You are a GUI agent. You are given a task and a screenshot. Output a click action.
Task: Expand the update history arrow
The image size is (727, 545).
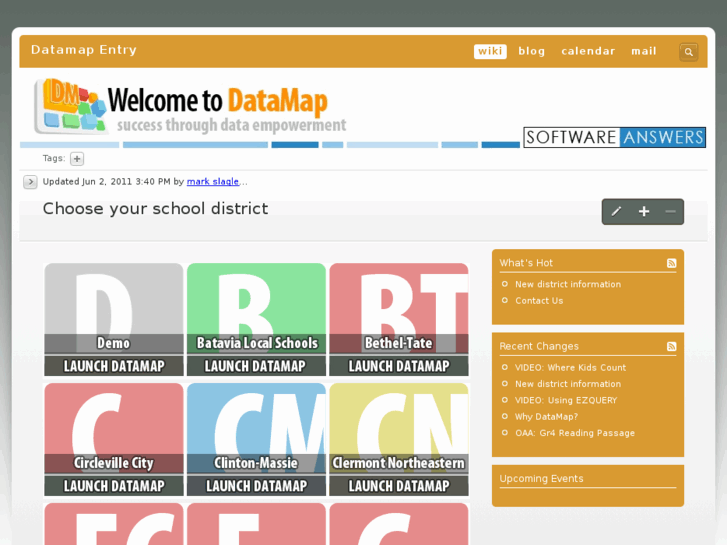click(30, 182)
